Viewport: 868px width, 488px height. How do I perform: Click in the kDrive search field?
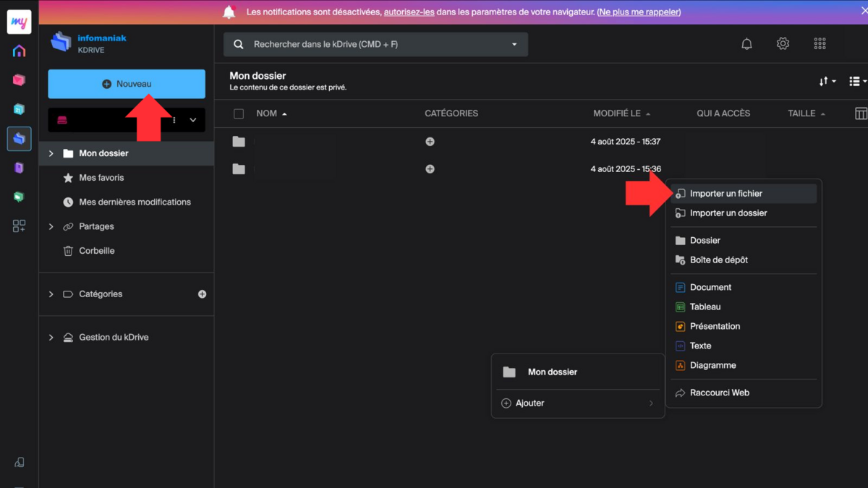pos(376,45)
